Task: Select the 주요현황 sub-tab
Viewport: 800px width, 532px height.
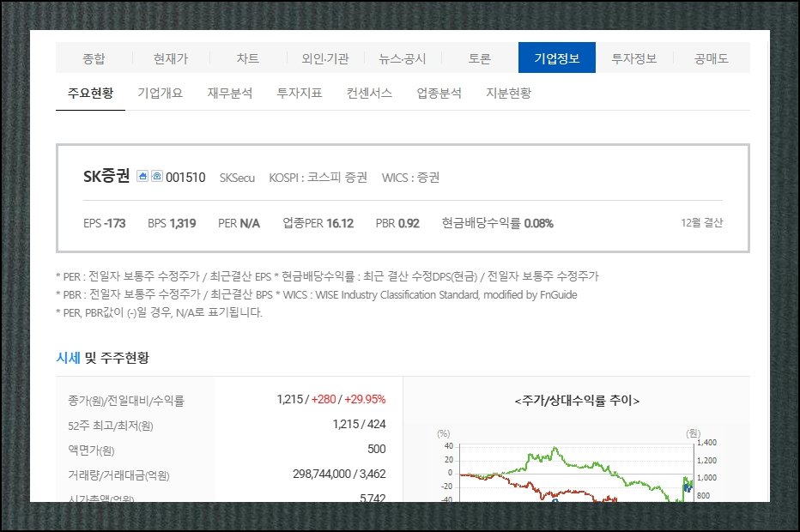Action: tap(90, 93)
